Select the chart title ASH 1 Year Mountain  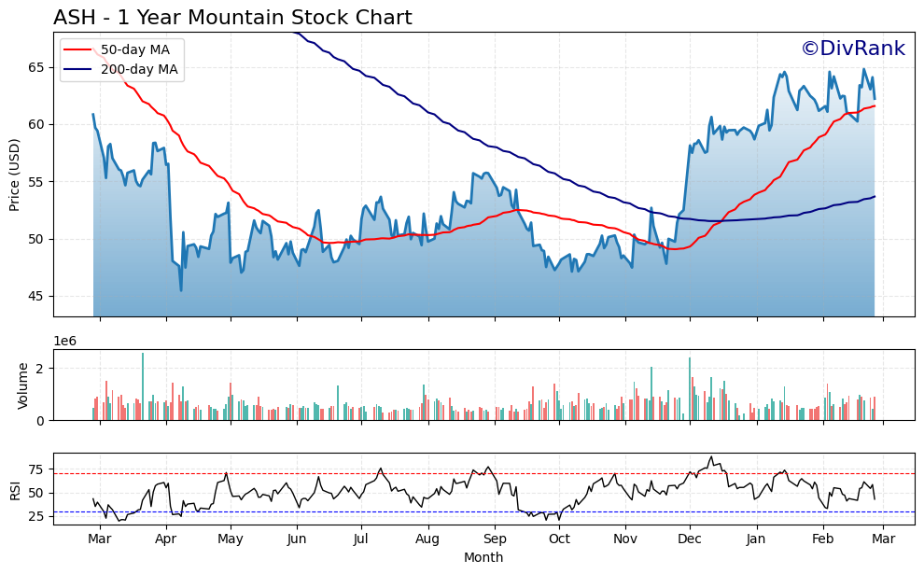(x=231, y=16)
